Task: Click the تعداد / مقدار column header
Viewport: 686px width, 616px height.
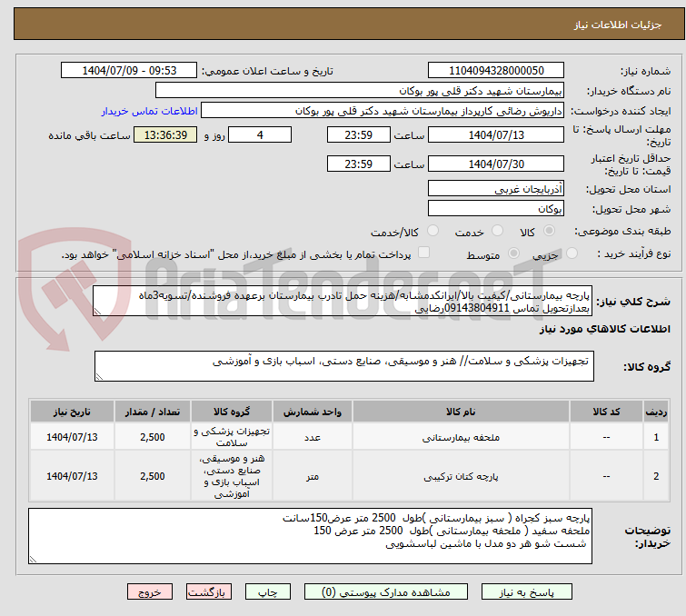Action: (x=153, y=412)
